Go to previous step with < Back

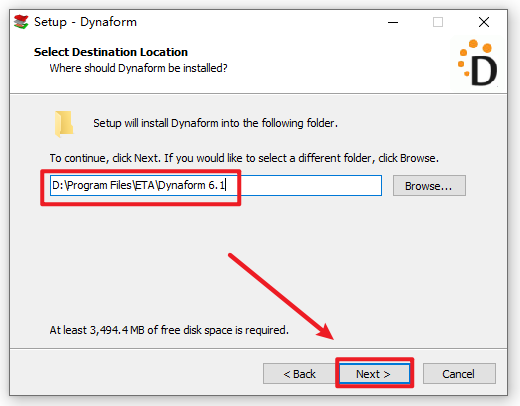299,374
